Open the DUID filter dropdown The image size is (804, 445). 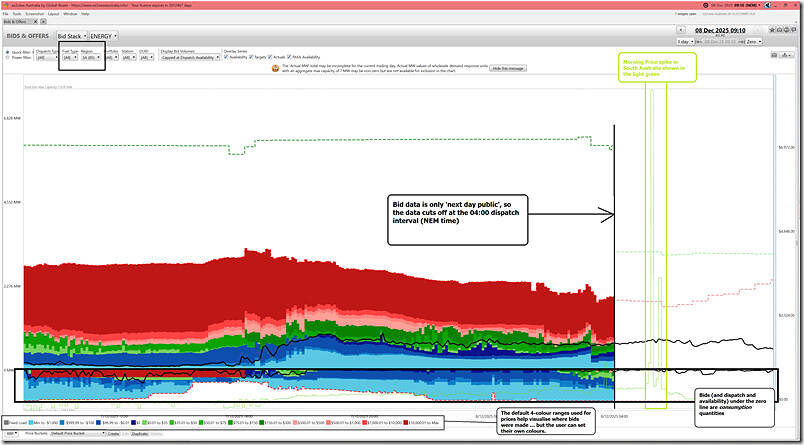(147, 57)
